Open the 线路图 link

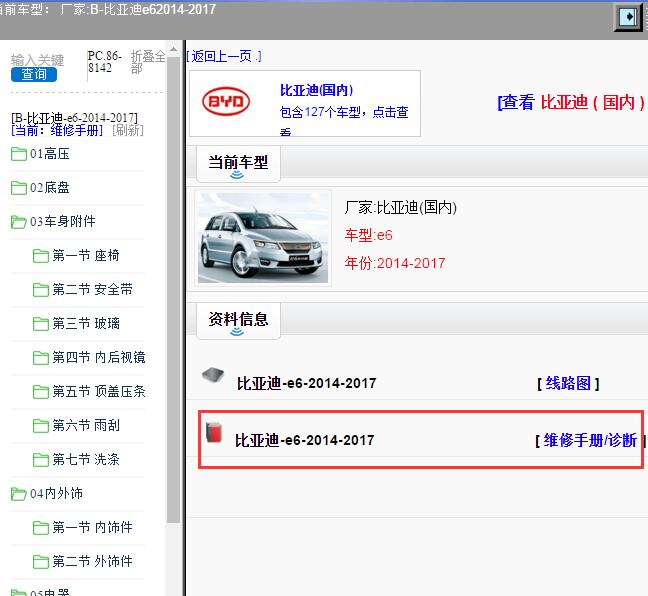pyautogui.click(x=568, y=384)
